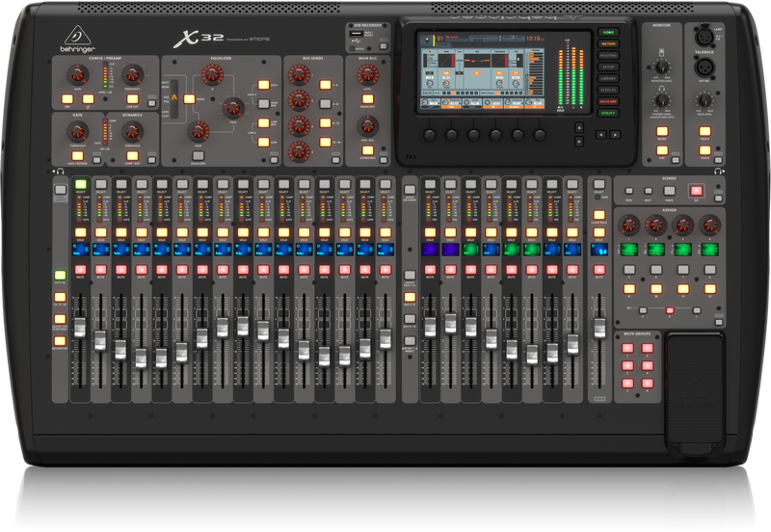Click the Talkback talk level knob
This screenshot has width=771, height=532.
705,98
